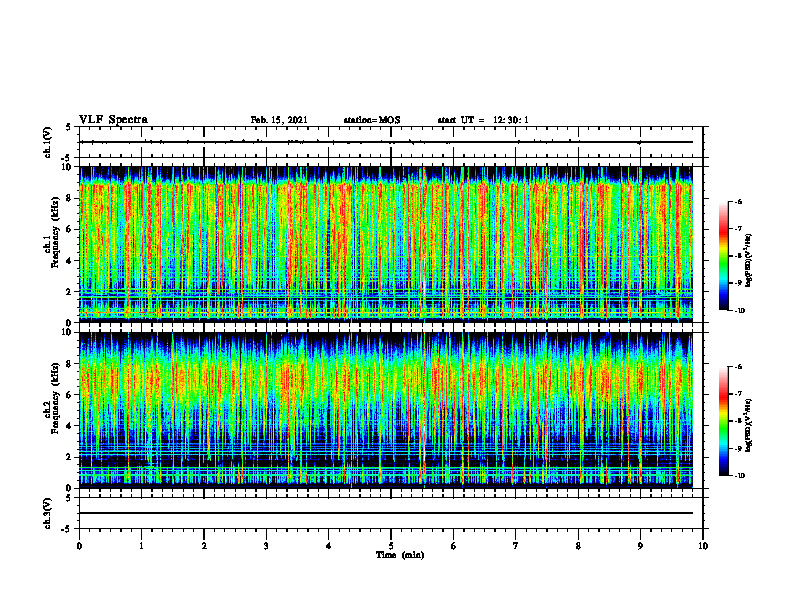Viewport: 792px width, 612px height.
Task: Click the time axis tick label "0"
Action: tap(79, 546)
